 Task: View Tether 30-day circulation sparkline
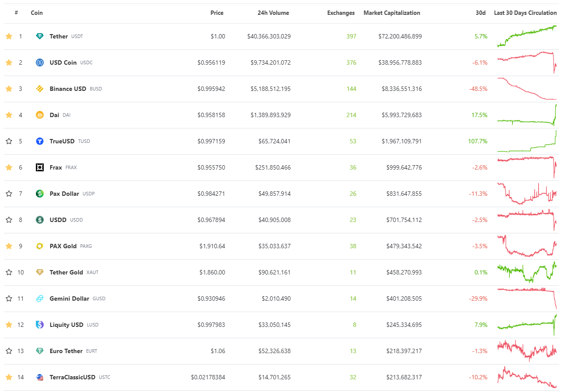(x=527, y=36)
